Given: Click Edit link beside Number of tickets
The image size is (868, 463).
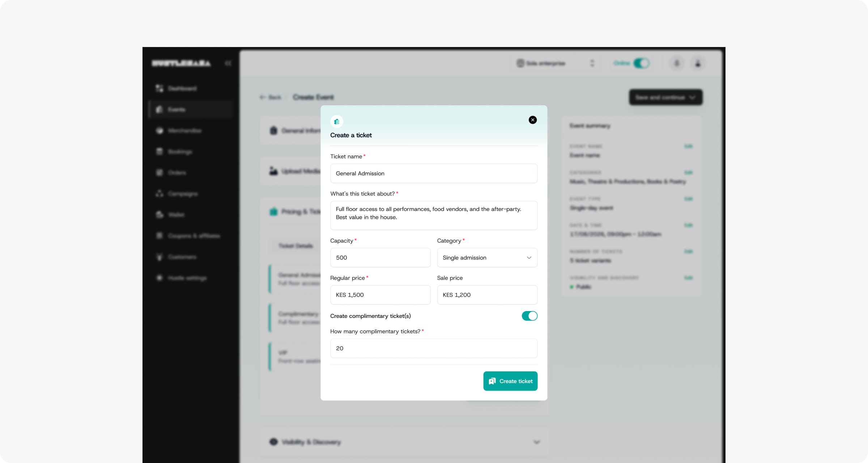Looking at the screenshot, I should point(688,251).
